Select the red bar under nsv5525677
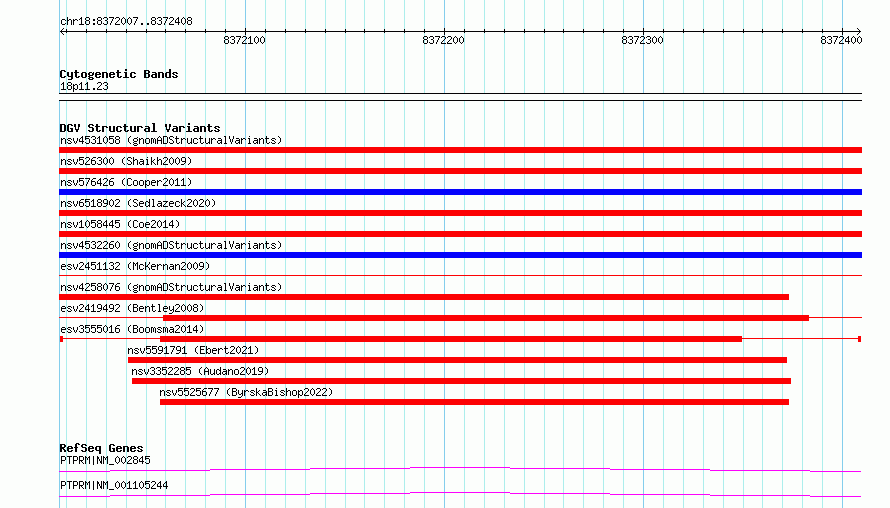890x508 pixels. point(475,402)
